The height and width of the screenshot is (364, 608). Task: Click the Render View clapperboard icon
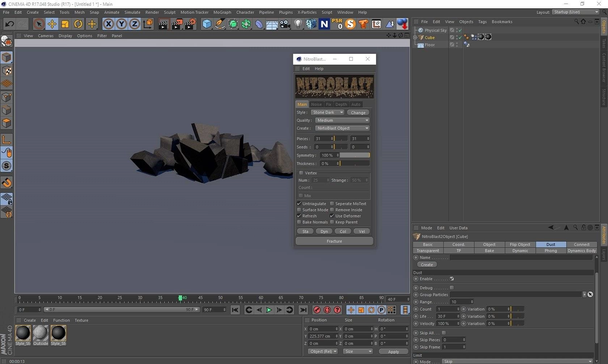click(163, 24)
